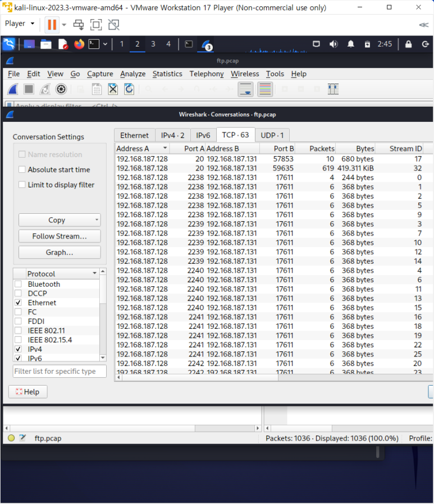
Task: Click the Follow Stream... button
Action: tap(60, 236)
